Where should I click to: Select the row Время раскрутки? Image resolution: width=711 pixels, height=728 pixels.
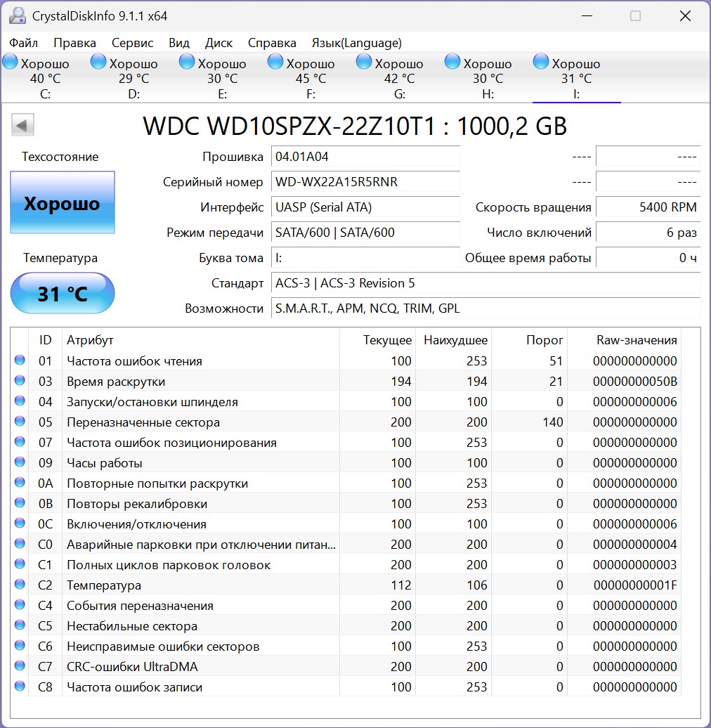[346, 381]
